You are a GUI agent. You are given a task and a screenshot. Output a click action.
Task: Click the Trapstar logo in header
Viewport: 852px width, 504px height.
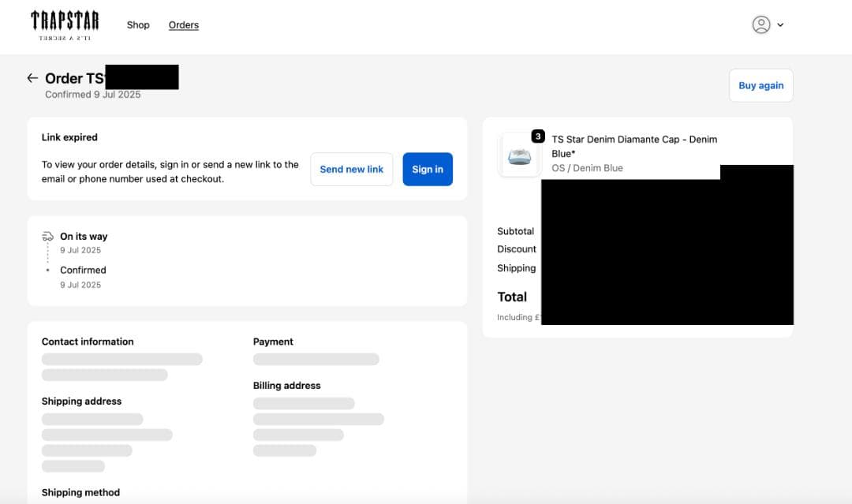(x=65, y=25)
